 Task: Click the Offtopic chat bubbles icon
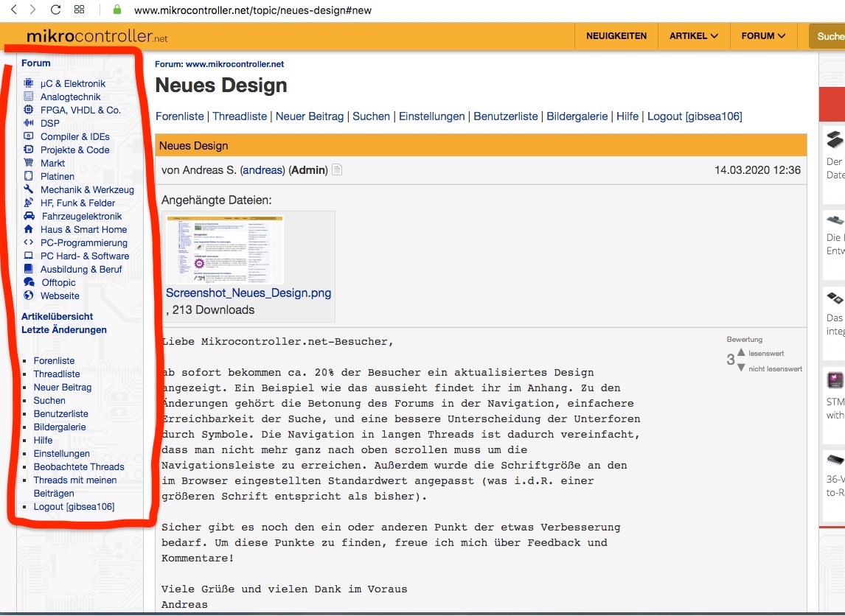click(29, 282)
